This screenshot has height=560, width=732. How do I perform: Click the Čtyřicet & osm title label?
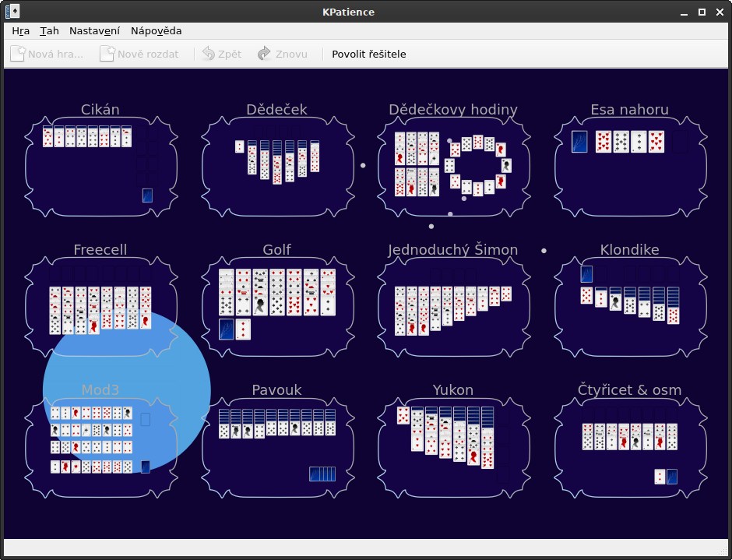click(x=630, y=389)
